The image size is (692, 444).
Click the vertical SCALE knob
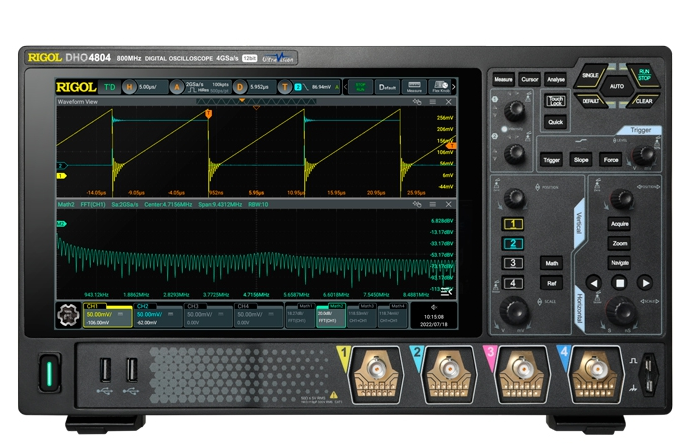514,310
